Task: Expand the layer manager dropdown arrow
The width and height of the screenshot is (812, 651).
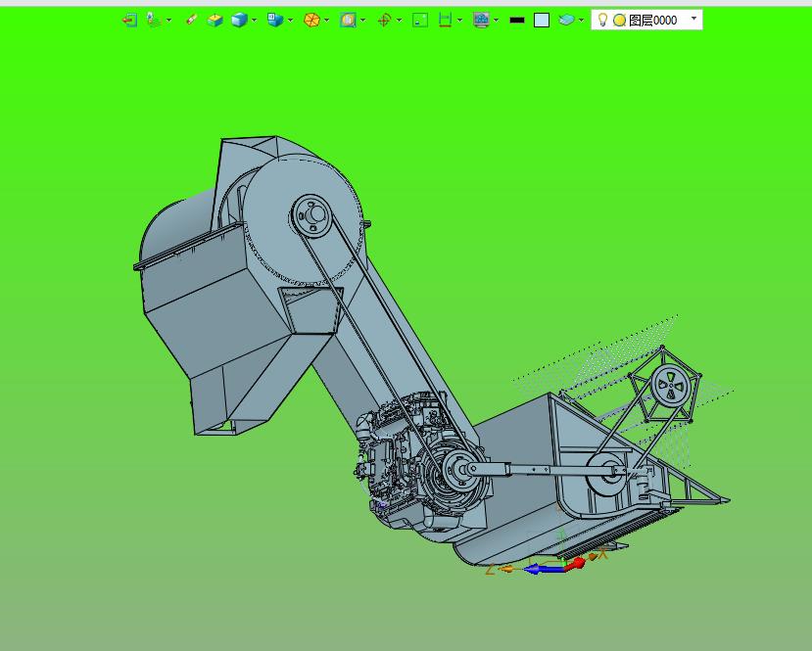Action: 581,21
